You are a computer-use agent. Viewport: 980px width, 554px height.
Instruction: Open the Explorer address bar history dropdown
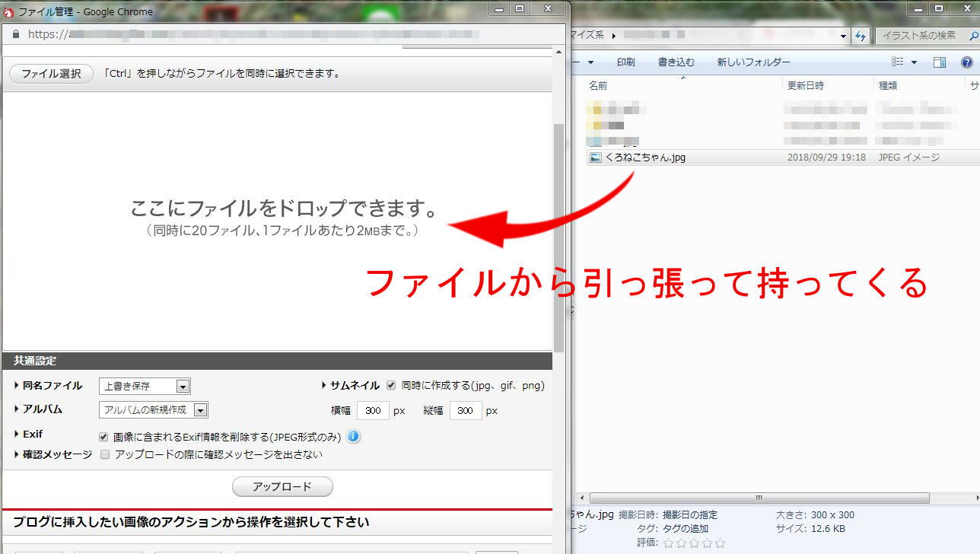tap(843, 36)
